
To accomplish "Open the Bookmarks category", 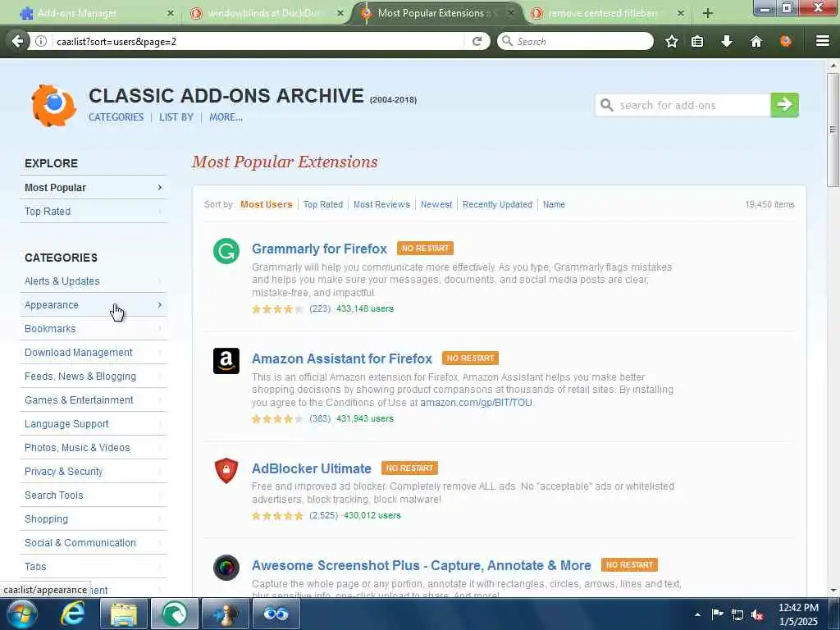I will tap(94, 329).
